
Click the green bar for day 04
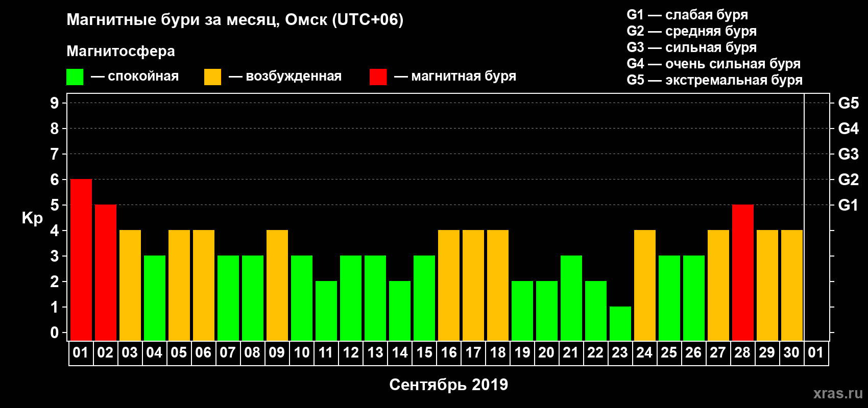point(155,298)
